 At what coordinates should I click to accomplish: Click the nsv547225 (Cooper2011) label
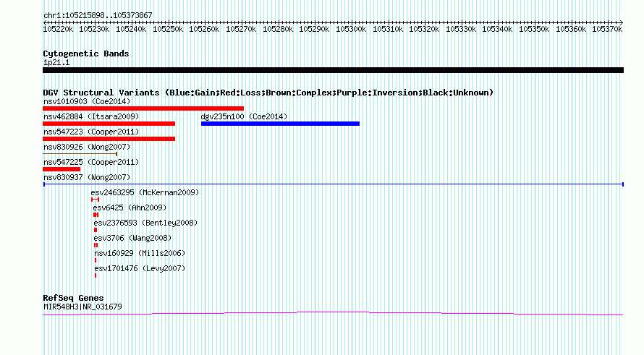click(x=91, y=162)
